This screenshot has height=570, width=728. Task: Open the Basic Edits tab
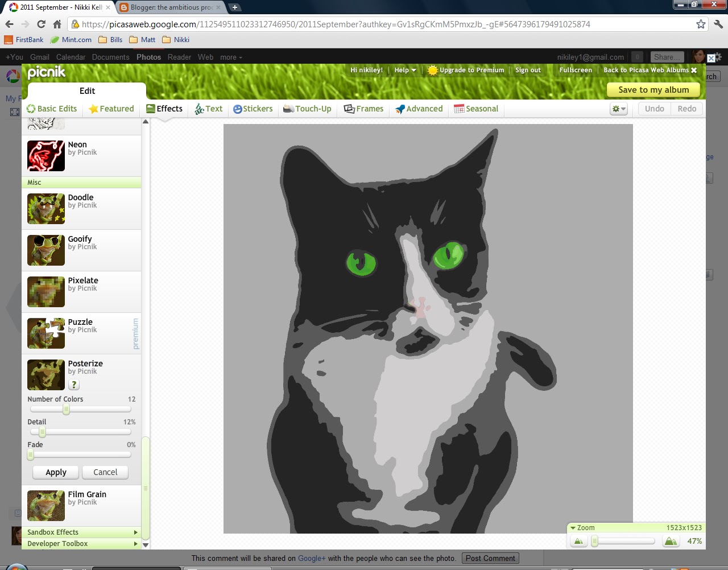(x=52, y=109)
